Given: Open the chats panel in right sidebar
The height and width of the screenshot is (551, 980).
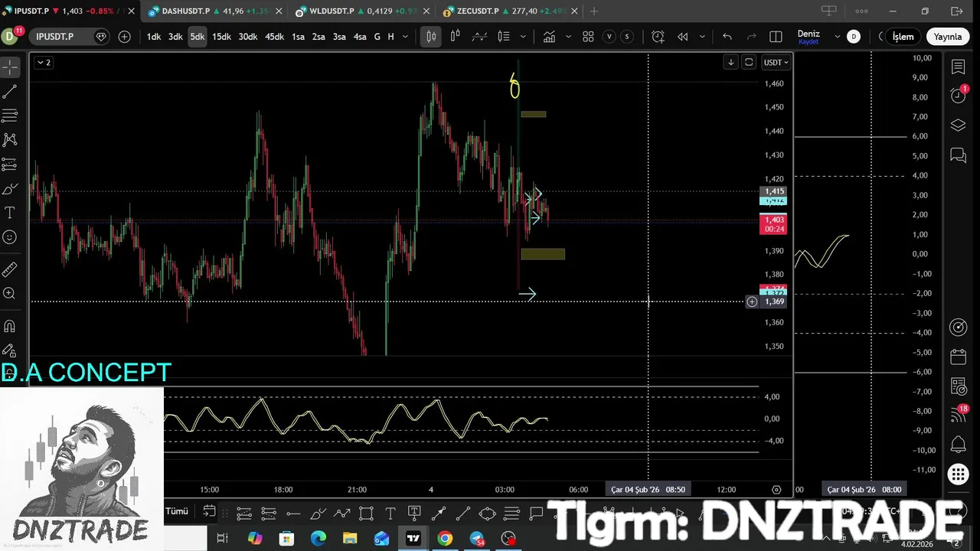Looking at the screenshot, I should 958,155.
